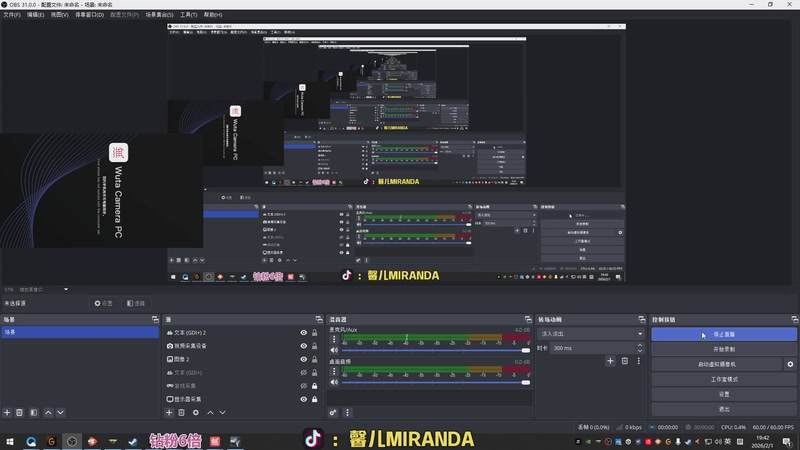Open advanced audio properties gears icon in mixer
The height and width of the screenshot is (450, 800).
(333, 412)
